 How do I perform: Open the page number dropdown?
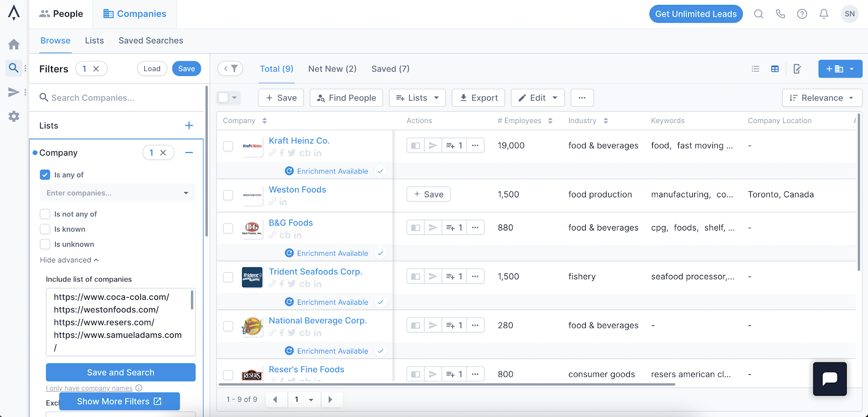pos(303,400)
